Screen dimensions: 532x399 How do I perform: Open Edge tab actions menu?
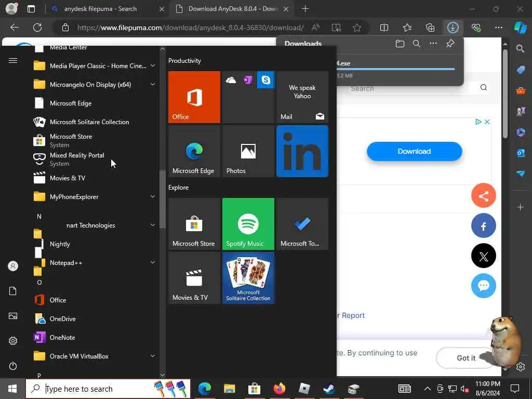coord(31,9)
